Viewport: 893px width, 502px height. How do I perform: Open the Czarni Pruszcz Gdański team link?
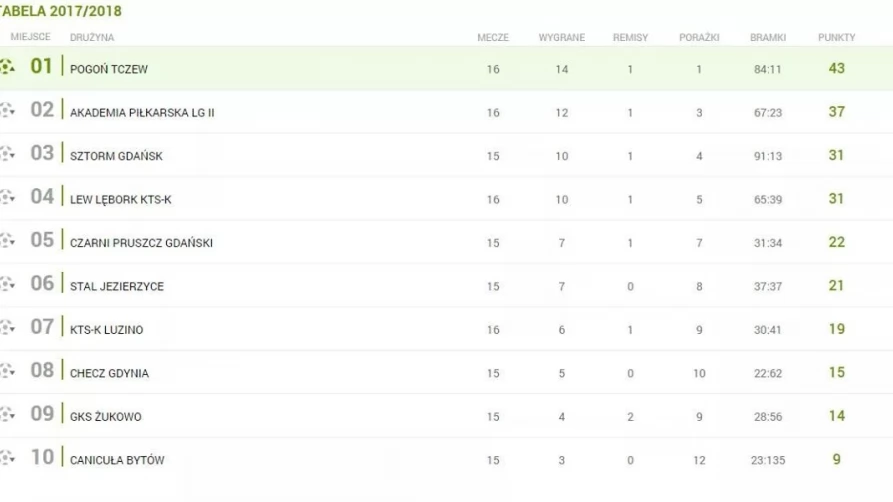(x=141, y=243)
